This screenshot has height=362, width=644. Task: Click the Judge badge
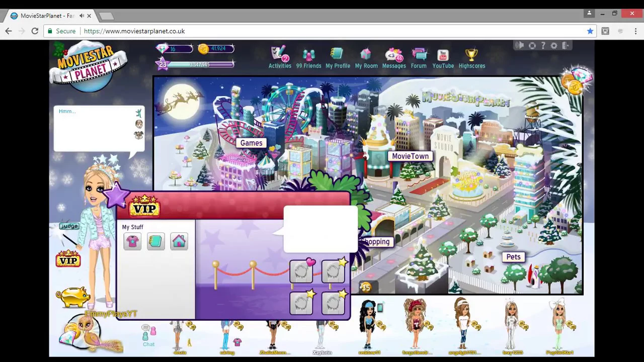pyautogui.click(x=69, y=226)
